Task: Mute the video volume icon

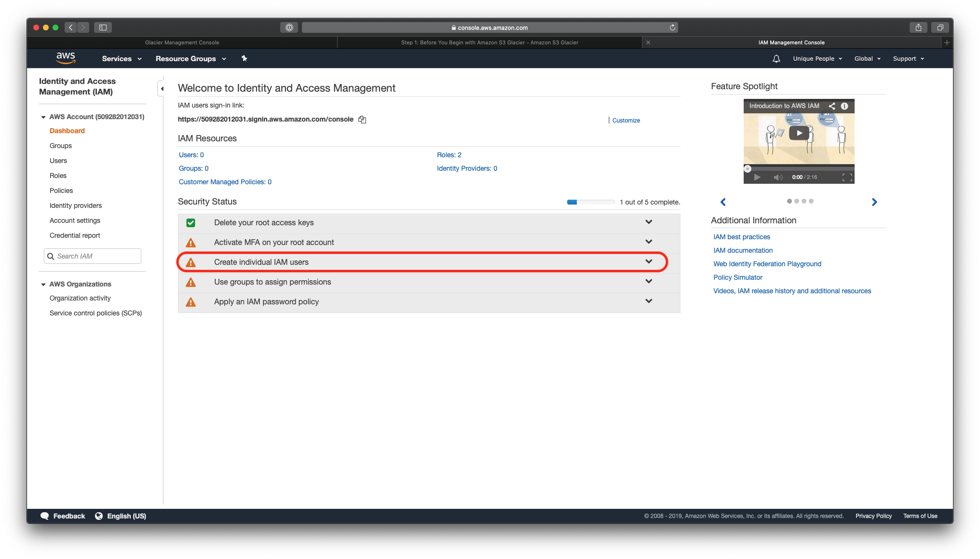Action: coord(778,177)
